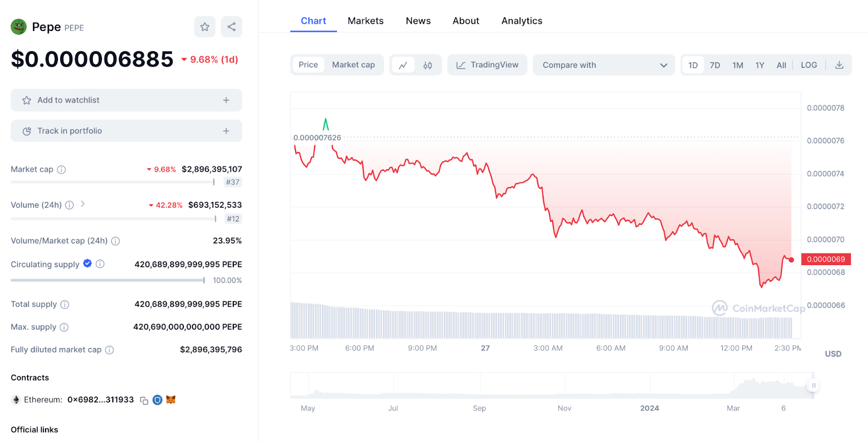Image resolution: width=868 pixels, height=443 pixels.
Task: Click the red current price dot on chart
Action: point(792,260)
